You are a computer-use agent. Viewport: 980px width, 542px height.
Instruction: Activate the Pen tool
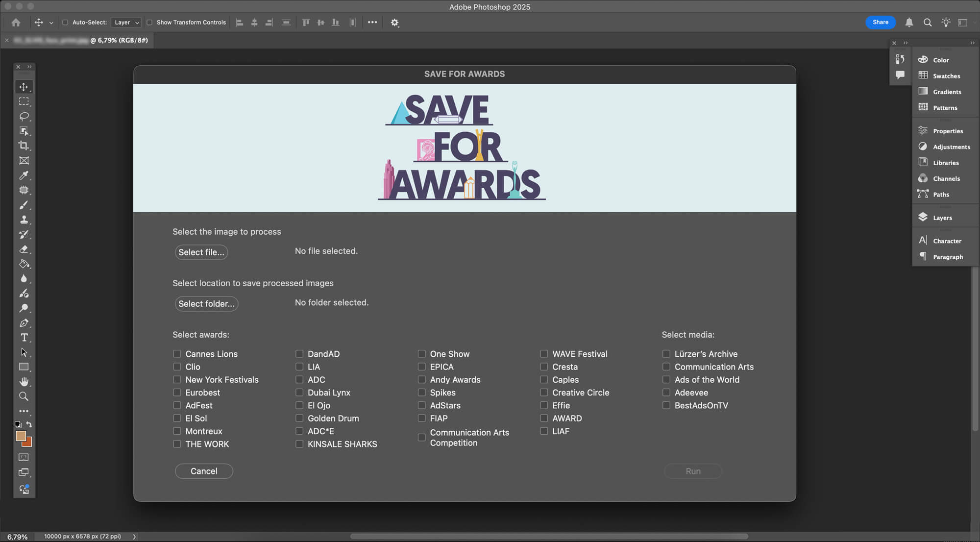coord(24,323)
